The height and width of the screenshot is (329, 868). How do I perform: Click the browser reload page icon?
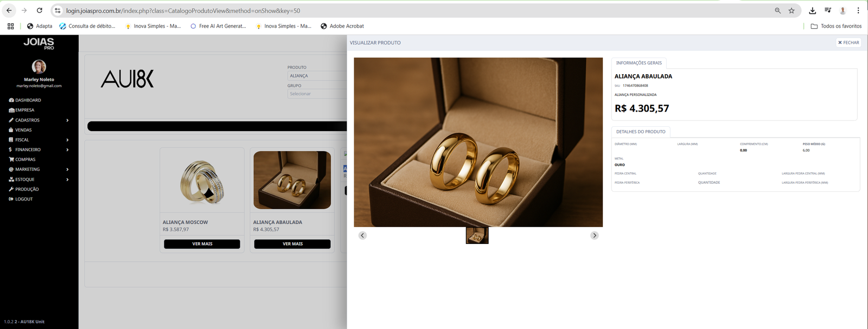coord(40,10)
